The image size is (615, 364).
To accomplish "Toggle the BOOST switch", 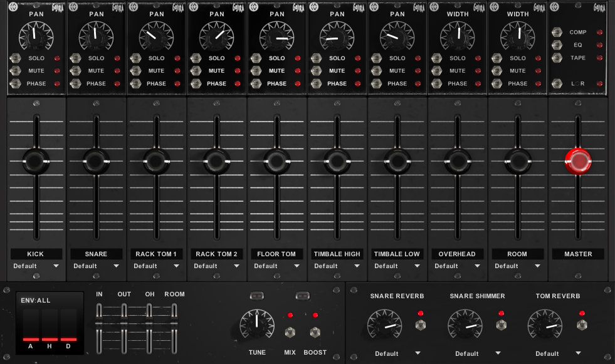I will click(315, 333).
